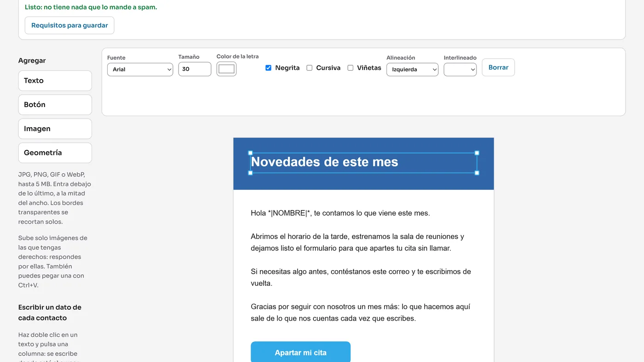Click the bottom-left resize handle of the heading
Image resolution: width=644 pixels, height=362 pixels.
coord(251,173)
